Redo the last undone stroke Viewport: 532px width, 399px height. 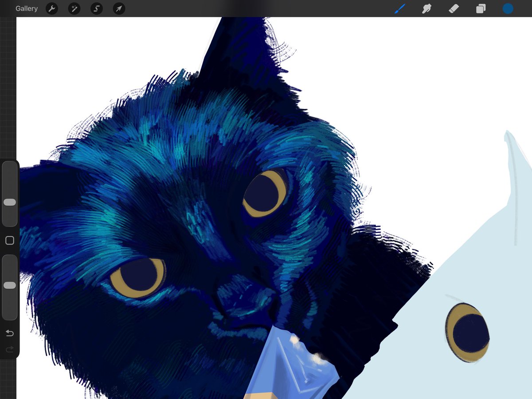click(x=10, y=350)
